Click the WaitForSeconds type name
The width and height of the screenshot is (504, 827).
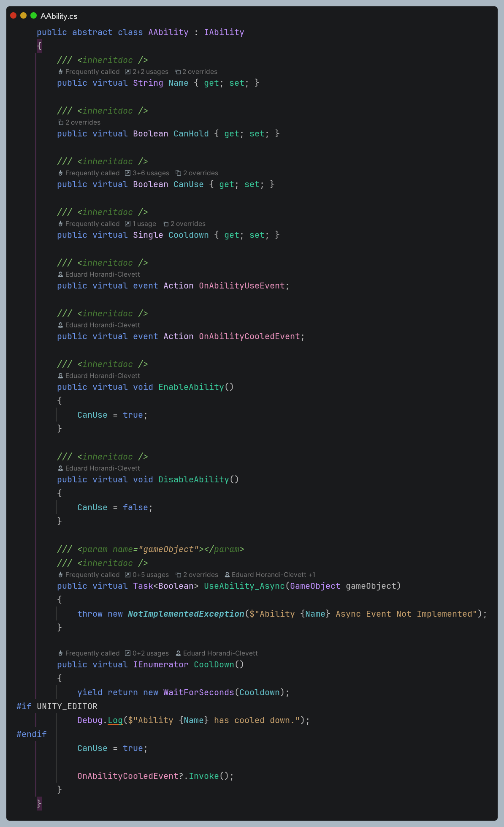click(x=198, y=692)
